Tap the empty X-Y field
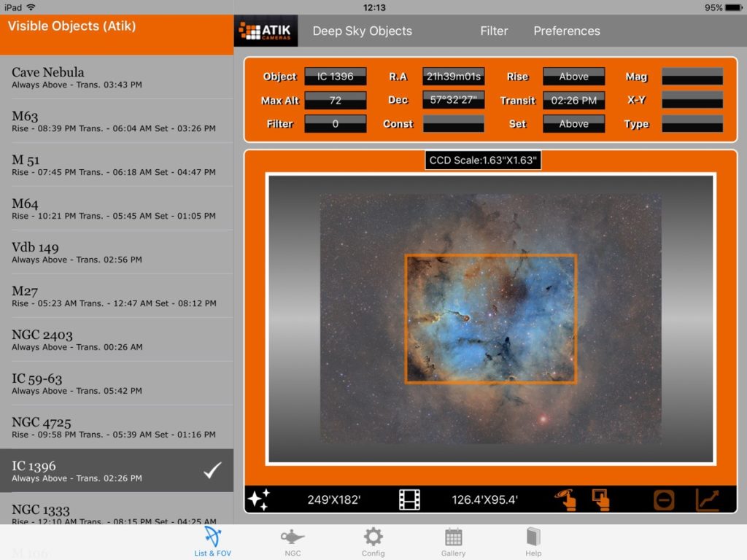747x560 pixels. (x=692, y=100)
